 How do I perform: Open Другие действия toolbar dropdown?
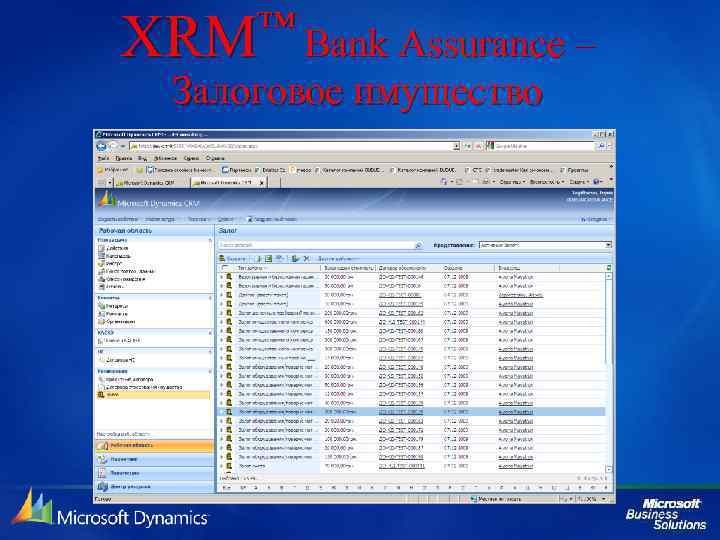pos(339,259)
